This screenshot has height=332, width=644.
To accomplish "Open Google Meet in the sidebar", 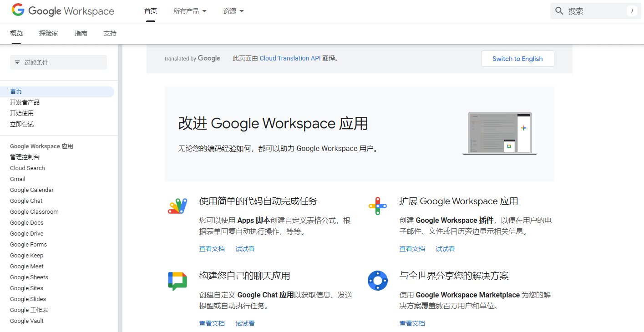I will 27,266.
